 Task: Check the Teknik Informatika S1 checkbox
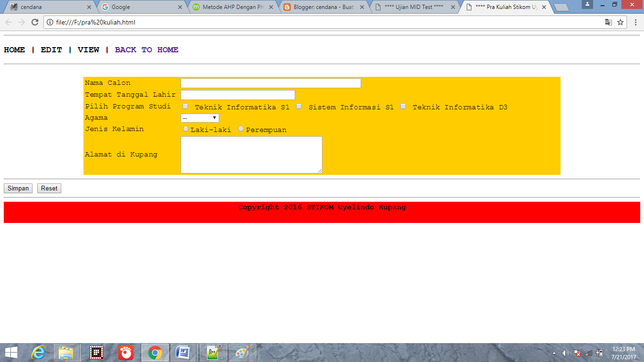pyautogui.click(x=185, y=106)
